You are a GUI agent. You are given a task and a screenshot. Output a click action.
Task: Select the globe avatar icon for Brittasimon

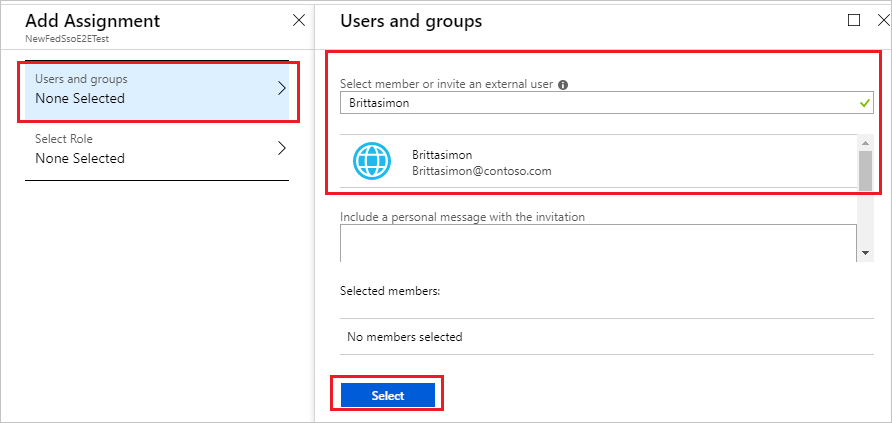[x=370, y=161]
